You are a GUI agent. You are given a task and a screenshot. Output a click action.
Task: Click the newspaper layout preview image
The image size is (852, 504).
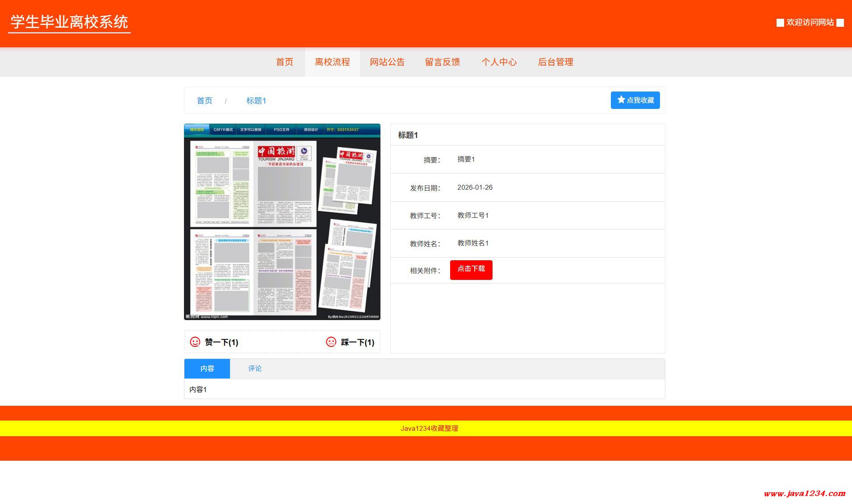pos(282,222)
